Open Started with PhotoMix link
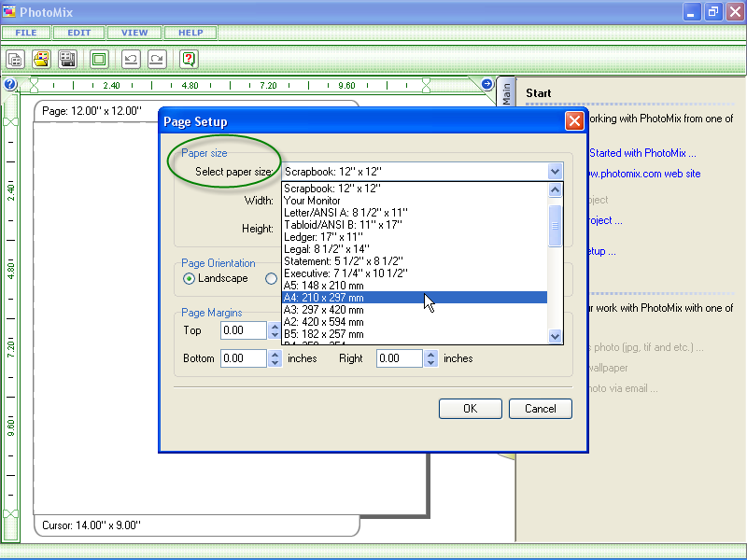The height and width of the screenshot is (560, 747). [643, 153]
